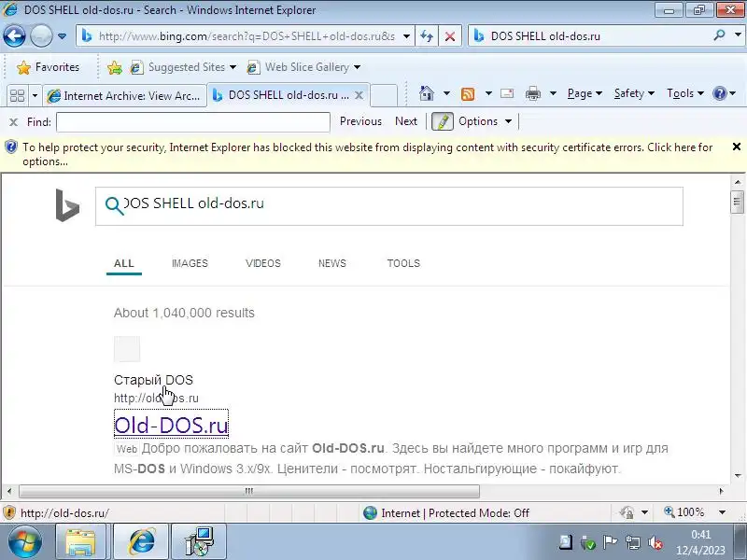Click the horizontal scrollbar handle

click(x=249, y=491)
